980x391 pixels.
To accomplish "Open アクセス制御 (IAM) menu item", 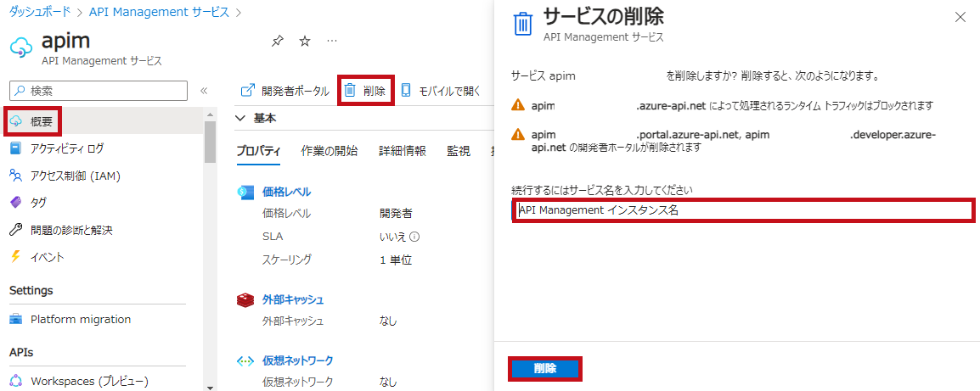I will click(75, 176).
